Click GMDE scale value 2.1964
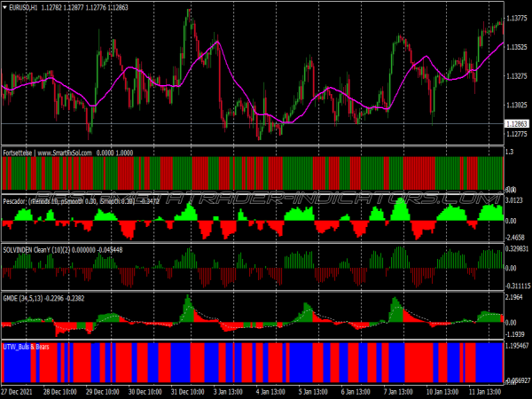Image resolution: width=532 pixels, height=399 pixels. pos(514,297)
